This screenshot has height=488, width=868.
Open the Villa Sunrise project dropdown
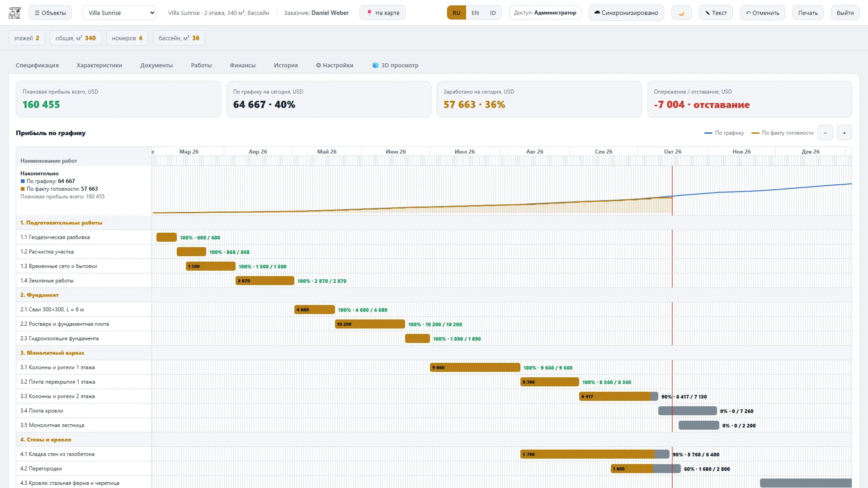click(119, 13)
